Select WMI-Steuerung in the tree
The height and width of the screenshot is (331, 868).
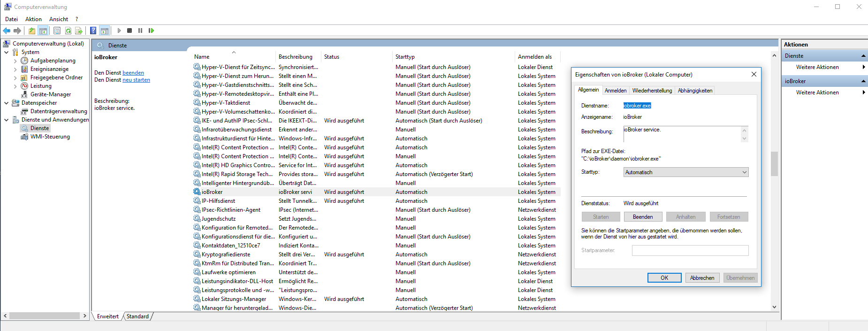(x=50, y=137)
